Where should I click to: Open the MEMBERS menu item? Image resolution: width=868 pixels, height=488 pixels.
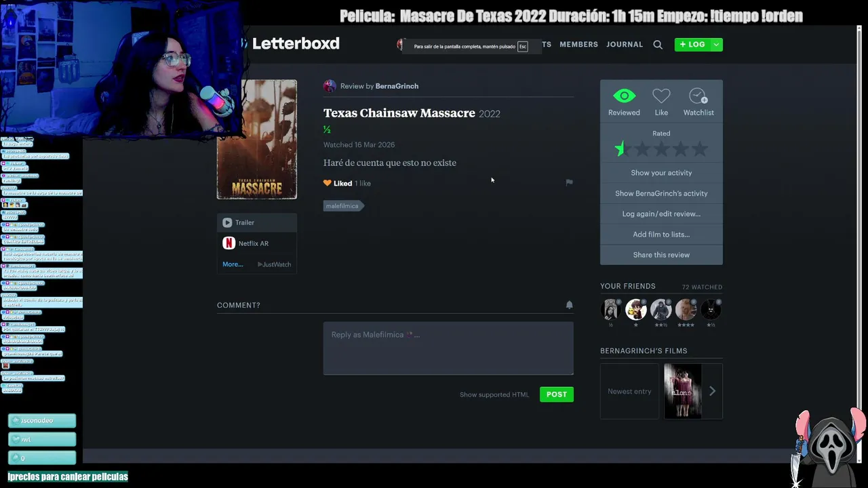click(578, 44)
